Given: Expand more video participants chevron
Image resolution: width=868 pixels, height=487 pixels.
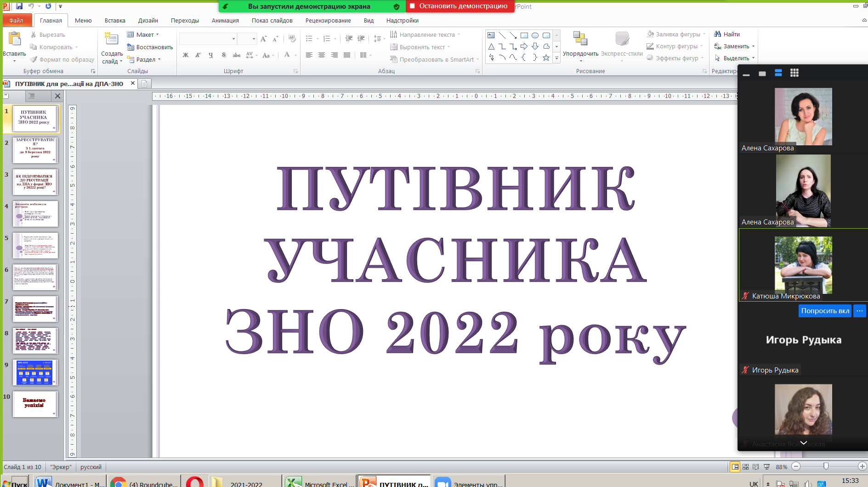Looking at the screenshot, I should point(803,443).
